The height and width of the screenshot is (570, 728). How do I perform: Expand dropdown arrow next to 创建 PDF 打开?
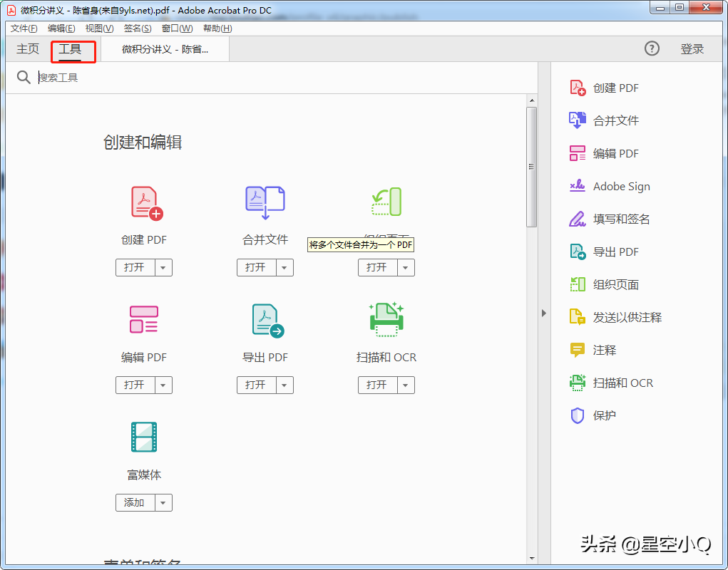[163, 268]
